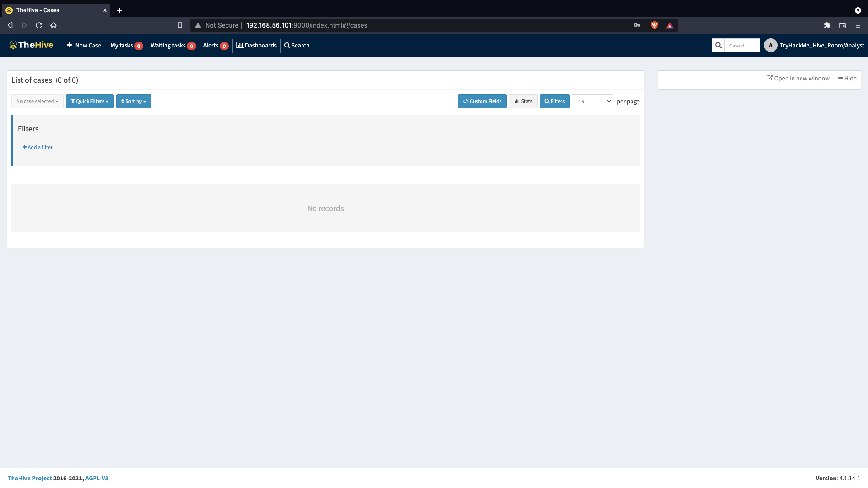The image size is (868, 488).
Task: Click the CaseId search magnifier icon
Action: click(718, 45)
